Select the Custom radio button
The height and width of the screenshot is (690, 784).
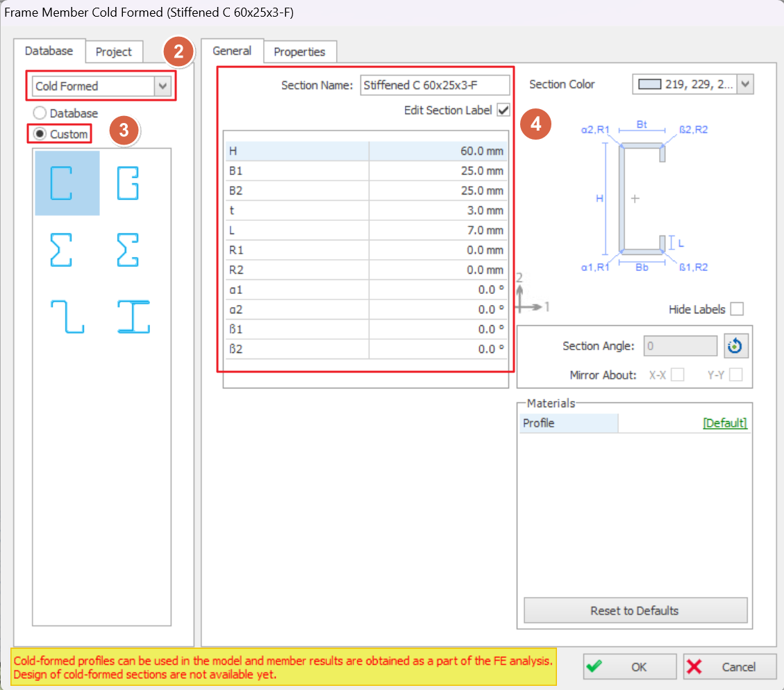coord(41,133)
